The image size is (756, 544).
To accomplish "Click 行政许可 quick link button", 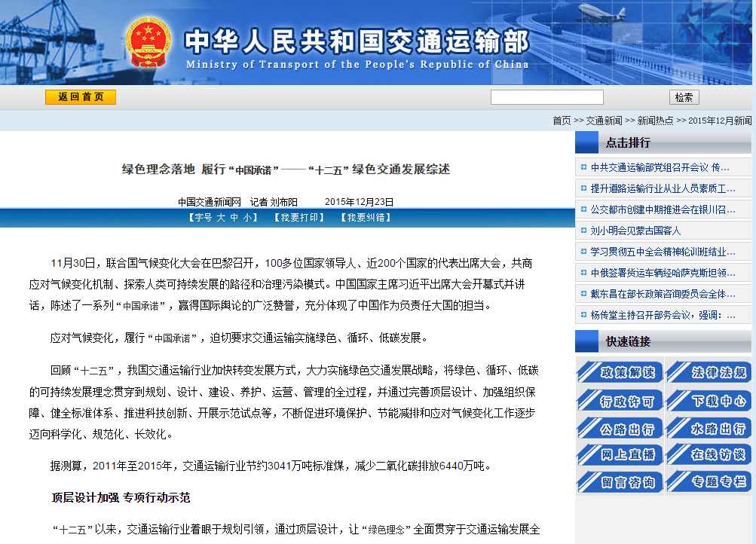I will tap(620, 400).
